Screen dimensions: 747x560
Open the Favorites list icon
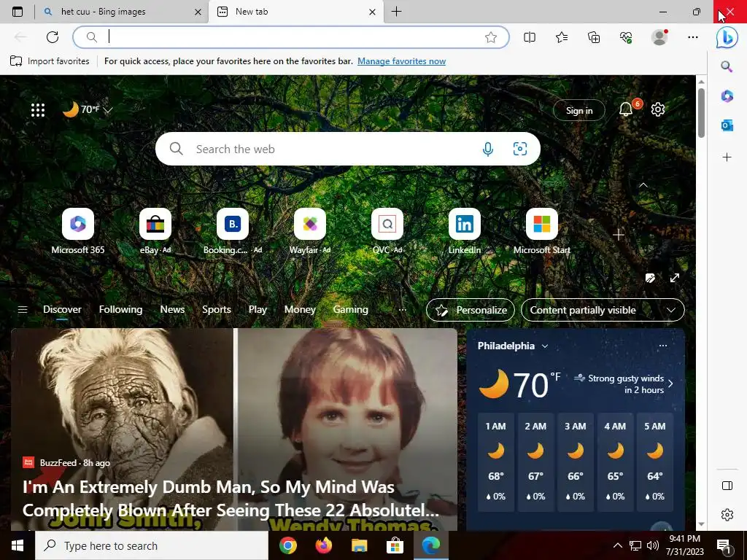562,37
